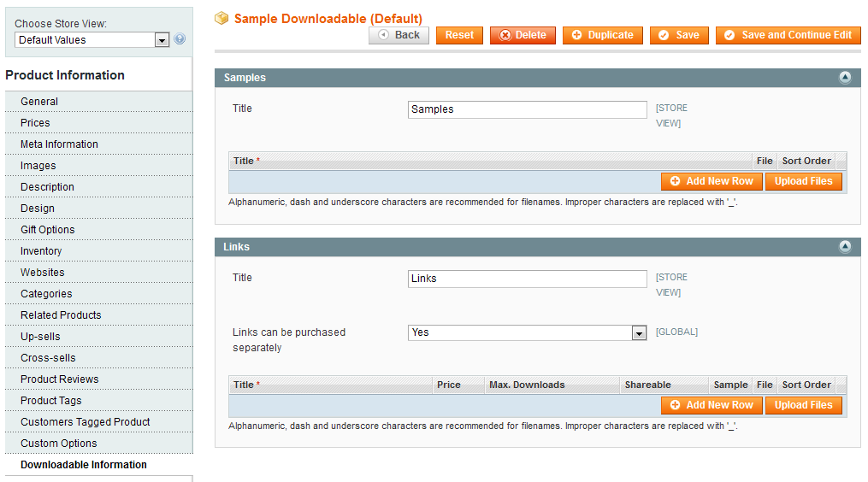
Task: Open the General tab
Action: pyautogui.click(x=99, y=102)
